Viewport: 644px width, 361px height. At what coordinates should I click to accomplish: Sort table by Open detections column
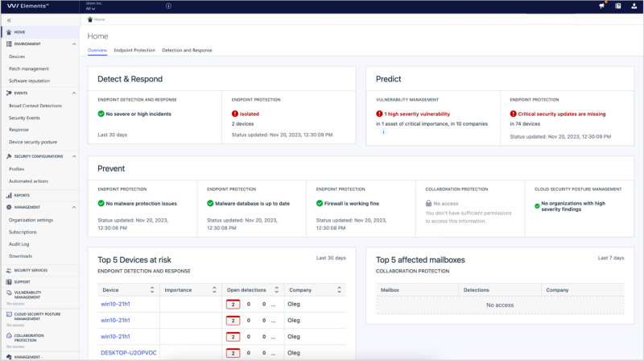tap(276, 289)
